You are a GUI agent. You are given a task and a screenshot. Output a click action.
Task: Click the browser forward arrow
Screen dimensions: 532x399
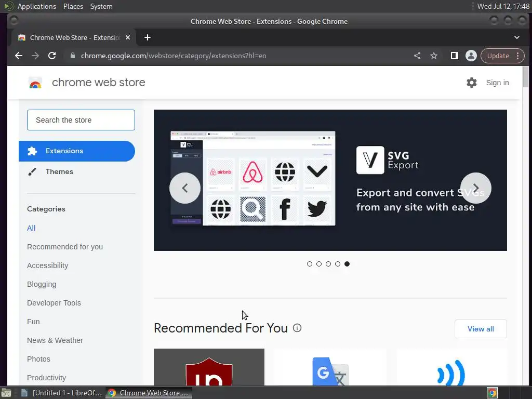point(35,56)
